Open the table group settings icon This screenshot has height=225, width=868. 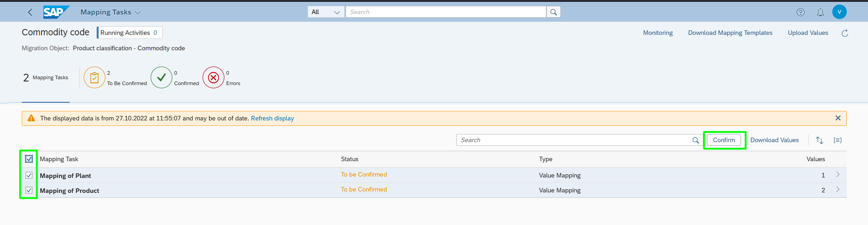[x=838, y=140]
